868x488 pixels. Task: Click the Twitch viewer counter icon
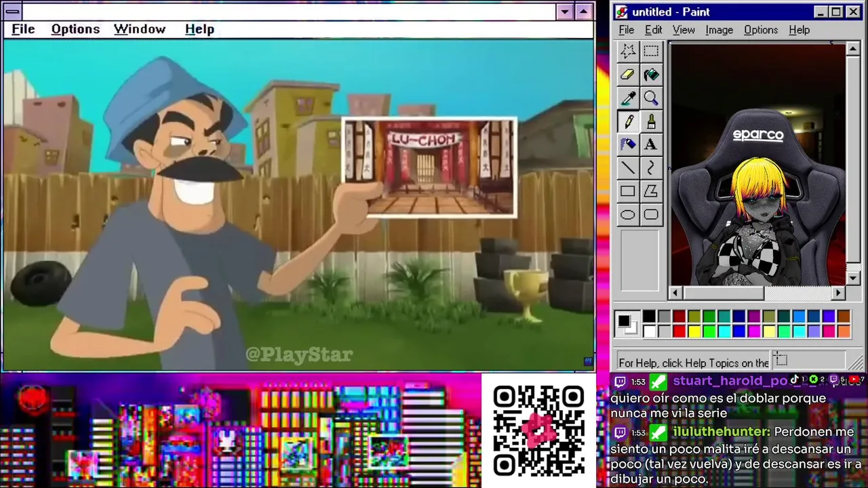pyautogui.click(x=833, y=380)
